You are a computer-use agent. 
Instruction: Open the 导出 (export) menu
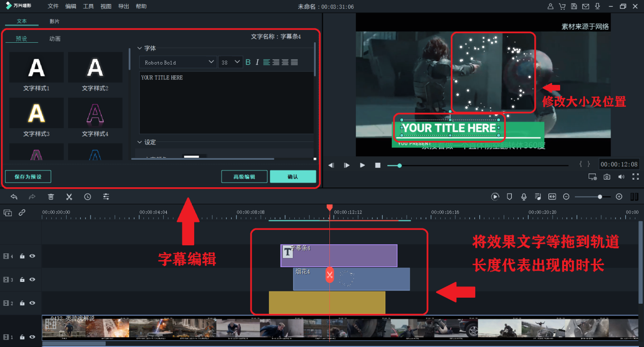click(x=123, y=6)
